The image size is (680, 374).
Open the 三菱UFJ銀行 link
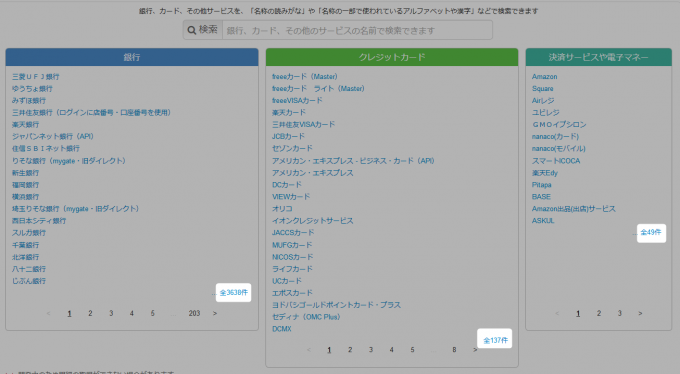coord(36,77)
